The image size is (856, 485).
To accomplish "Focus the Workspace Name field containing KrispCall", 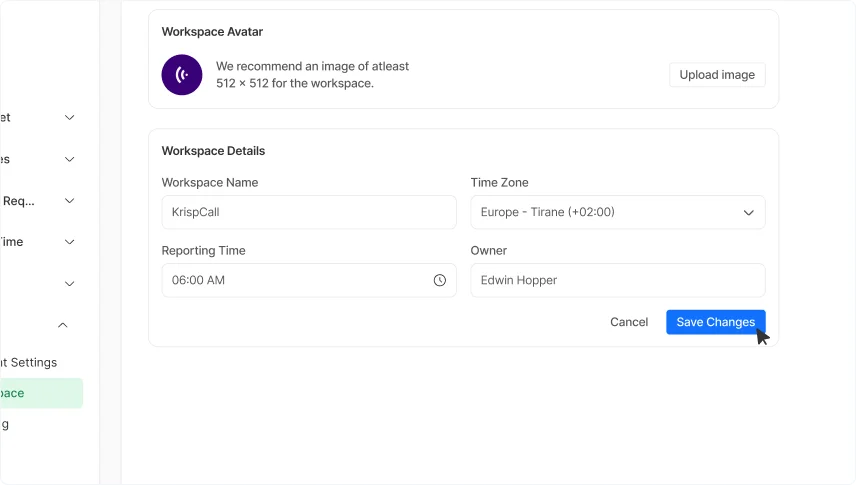I will point(308,212).
